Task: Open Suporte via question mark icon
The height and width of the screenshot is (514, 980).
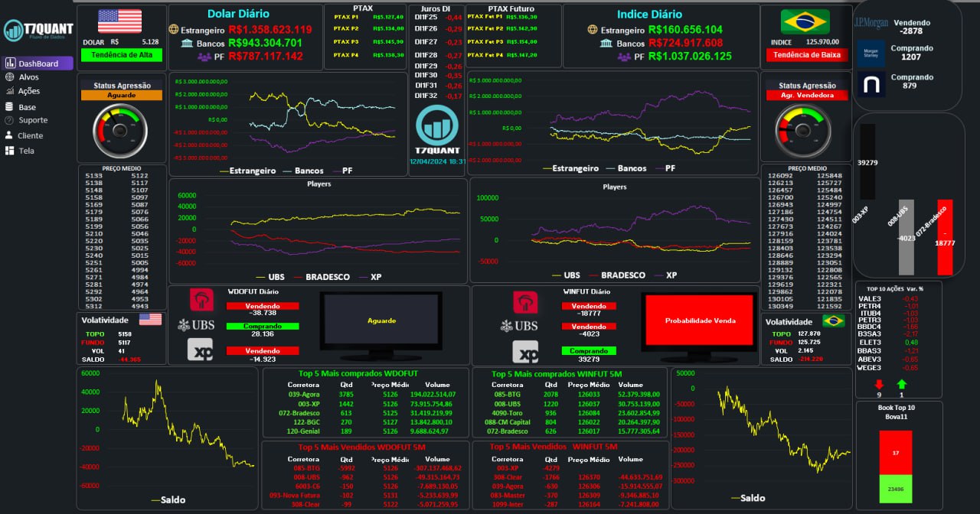Action: tap(10, 120)
